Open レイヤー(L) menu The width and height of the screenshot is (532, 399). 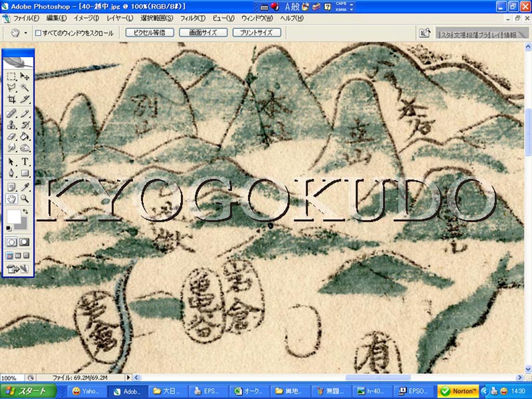120,18
